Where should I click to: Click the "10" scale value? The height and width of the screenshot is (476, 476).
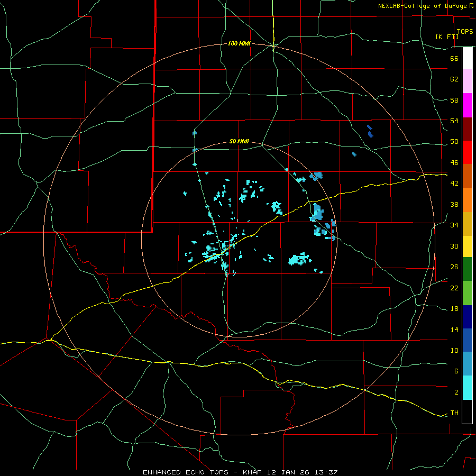(x=454, y=350)
